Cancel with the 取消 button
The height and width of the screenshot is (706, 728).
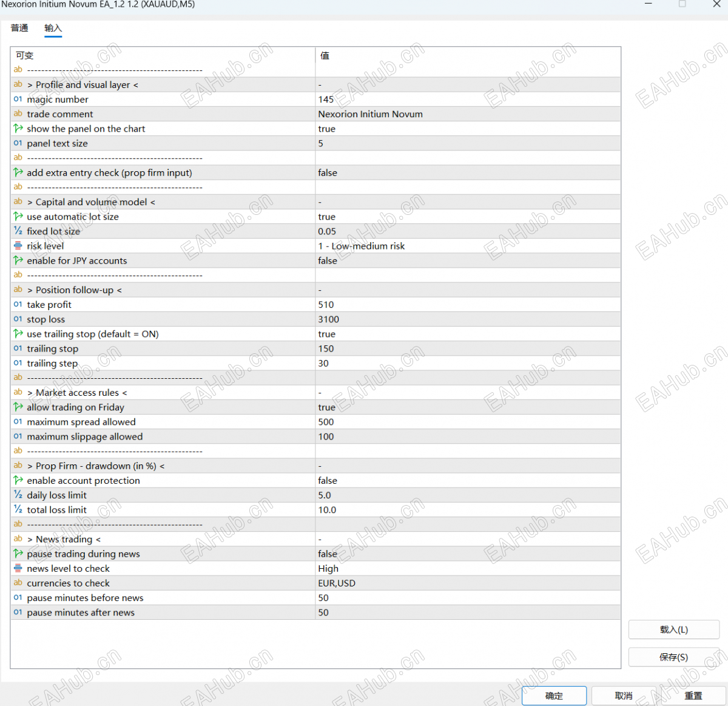tap(624, 696)
